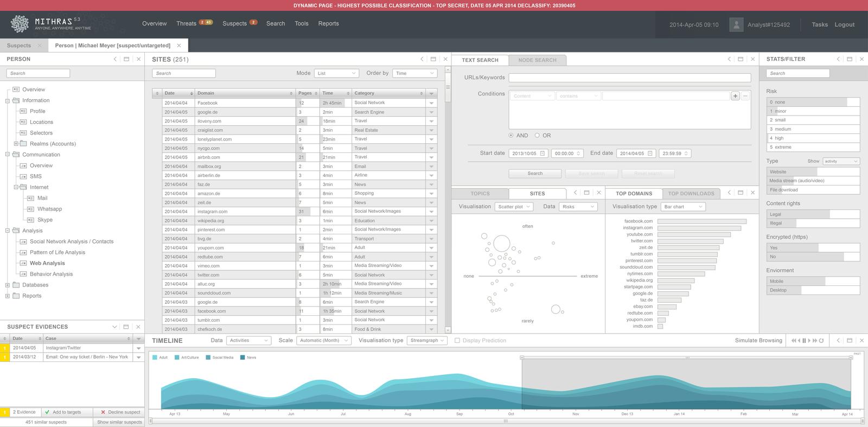This screenshot has width=868, height=427.
Task: Open the Timeline Scale dropdown
Action: (324, 341)
